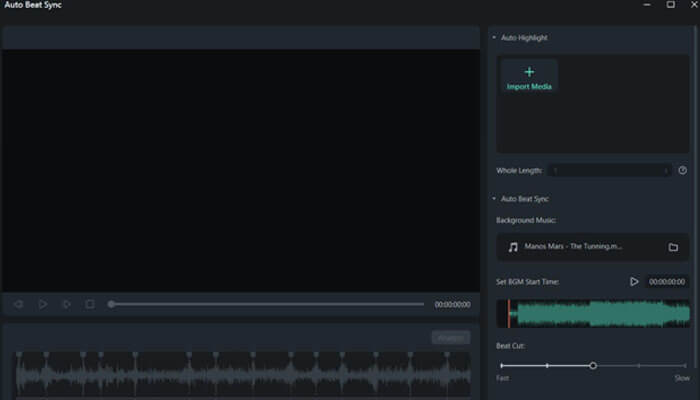Viewport: 700px width, 400px height.
Task: Click the Import Media plus button
Action: click(x=529, y=78)
